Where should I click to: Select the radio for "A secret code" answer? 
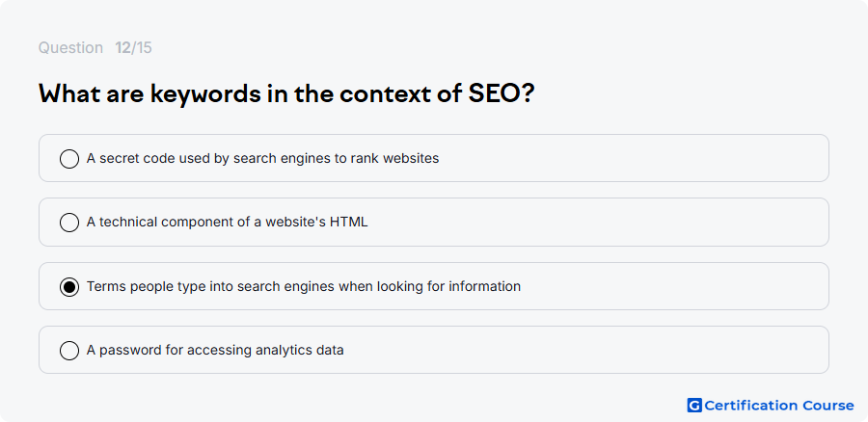(x=69, y=159)
